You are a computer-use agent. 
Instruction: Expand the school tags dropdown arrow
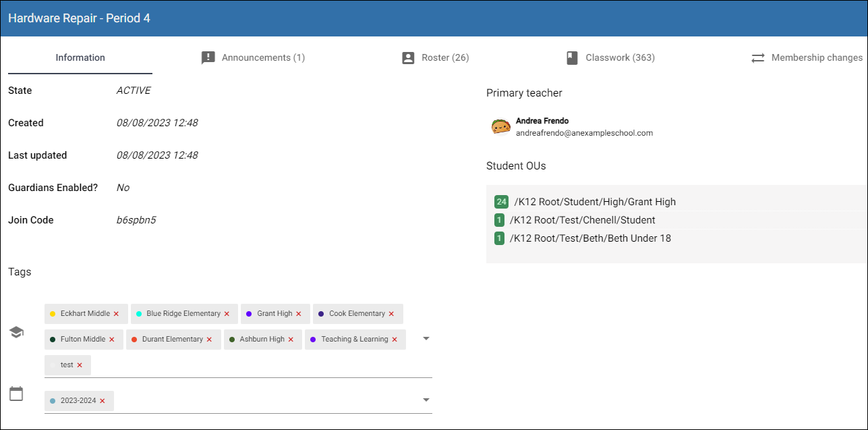pos(426,338)
